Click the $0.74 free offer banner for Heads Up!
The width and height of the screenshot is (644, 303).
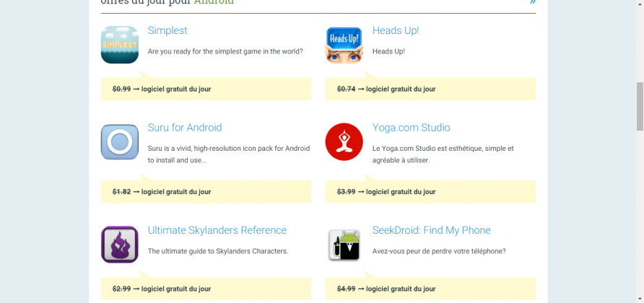(430, 89)
